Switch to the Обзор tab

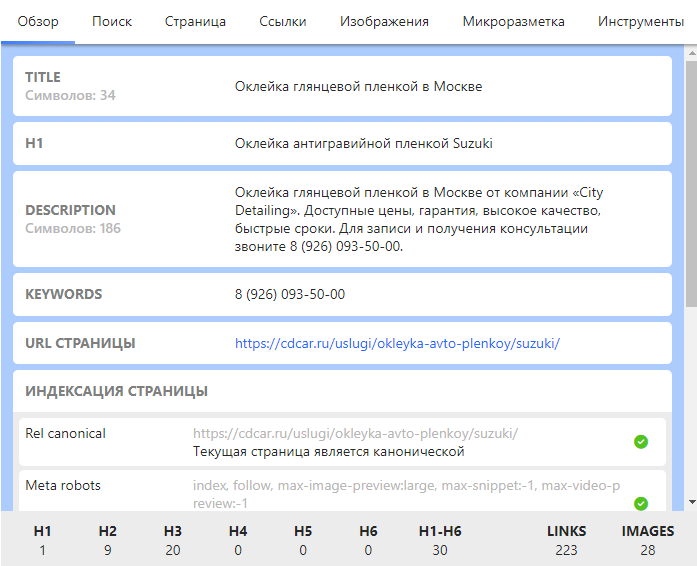[x=38, y=21]
